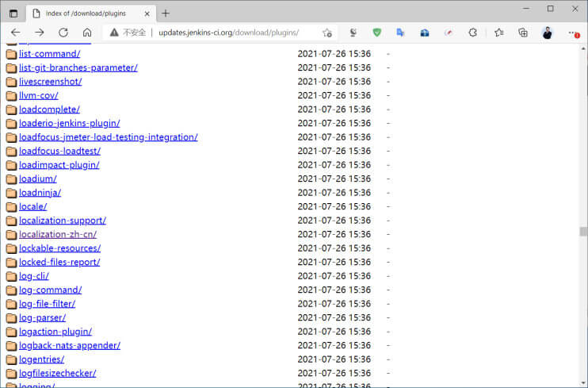Viewport: 588px width, 388px height.
Task: Open the logentries/ directory link
Action: pos(42,359)
